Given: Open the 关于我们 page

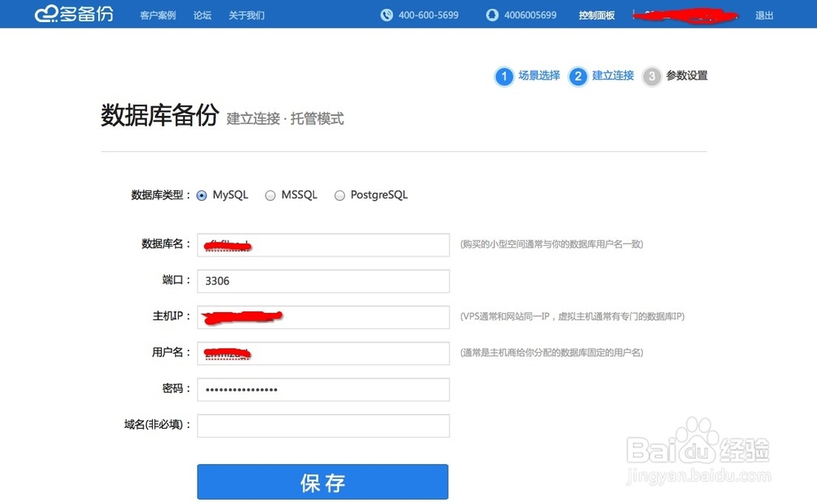Looking at the screenshot, I should pos(246,14).
